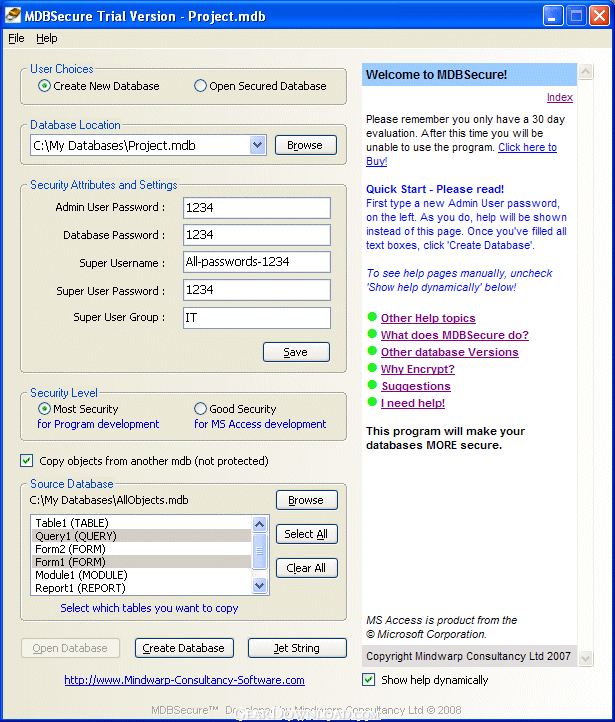Click the C:\My Databases\AllObjects.mdb path text
615x722 pixels.
[109, 500]
